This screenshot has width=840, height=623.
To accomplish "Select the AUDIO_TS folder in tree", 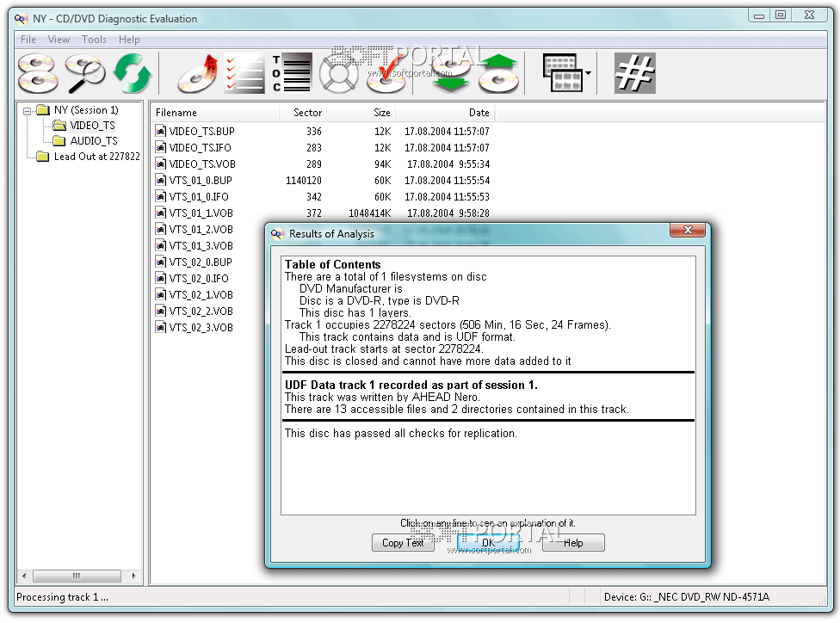I will click(94, 141).
